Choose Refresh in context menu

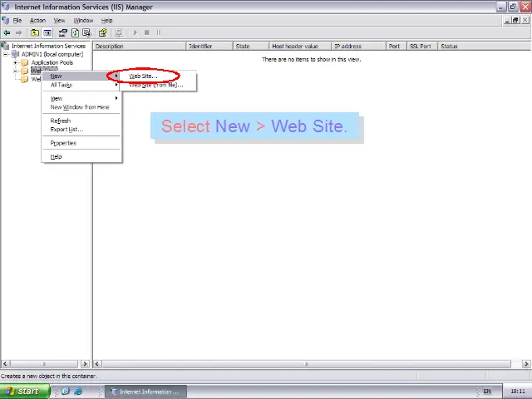pos(81,121)
